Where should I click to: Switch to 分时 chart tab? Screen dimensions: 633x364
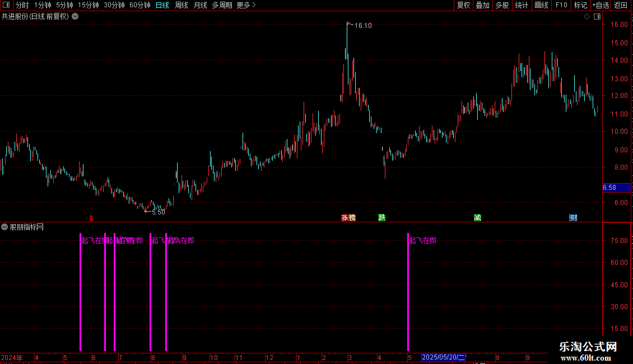22,5
